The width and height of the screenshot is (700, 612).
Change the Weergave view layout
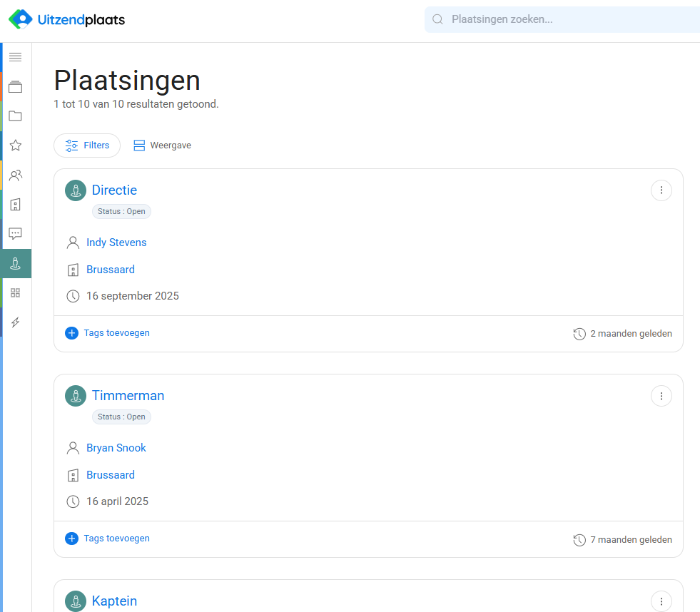tap(163, 146)
